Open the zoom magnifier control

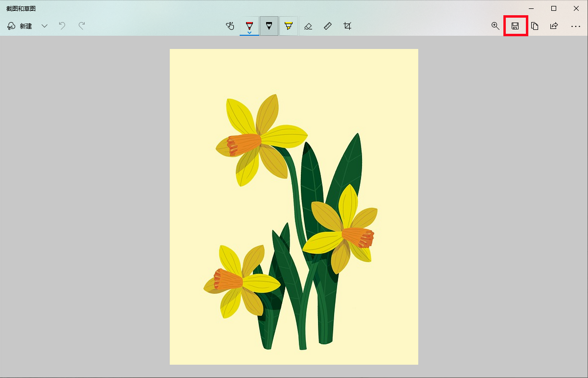pyautogui.click(x=495, y=26)
